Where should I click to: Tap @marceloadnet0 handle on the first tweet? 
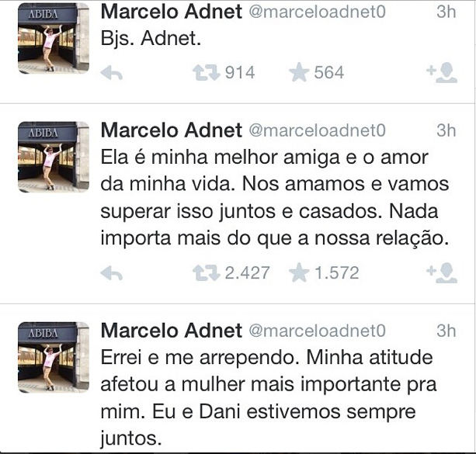coord(316,13)
